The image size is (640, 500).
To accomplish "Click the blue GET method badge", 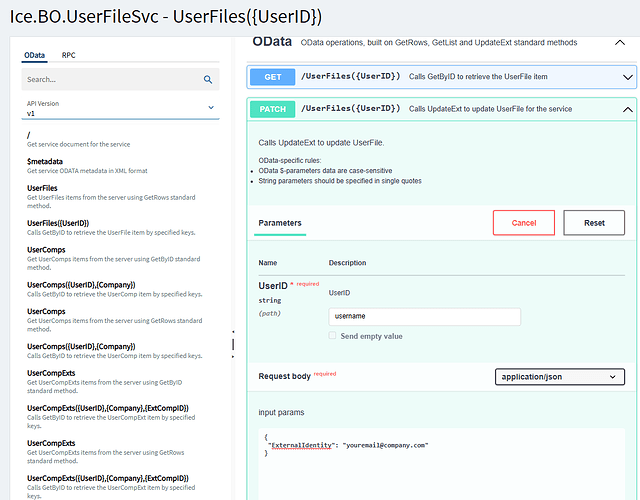I will pos(273,77).
